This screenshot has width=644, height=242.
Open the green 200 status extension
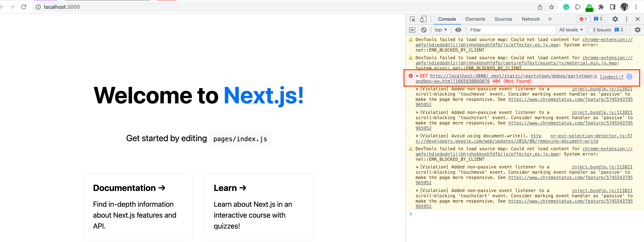[x=589, y=7]
